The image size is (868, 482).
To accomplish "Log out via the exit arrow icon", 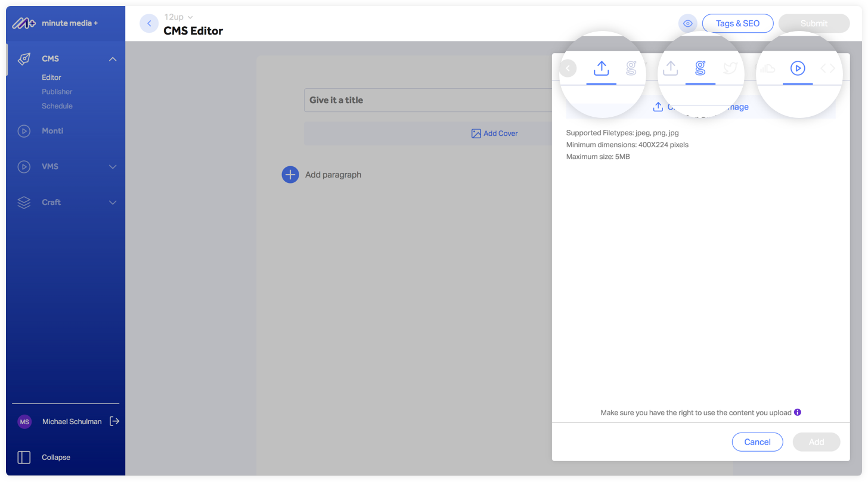I will click(x=114, y=421).
